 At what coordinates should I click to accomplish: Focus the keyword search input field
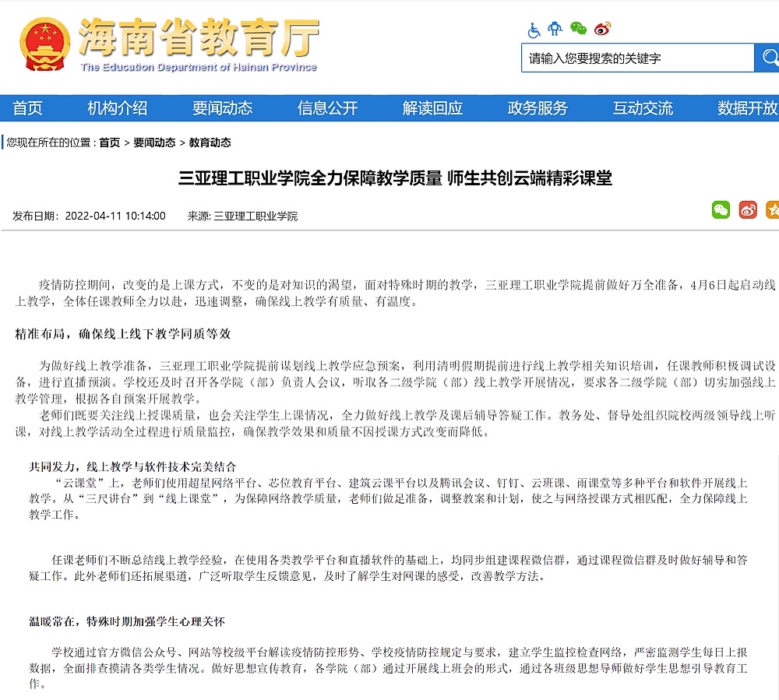(x=637, y=58)
